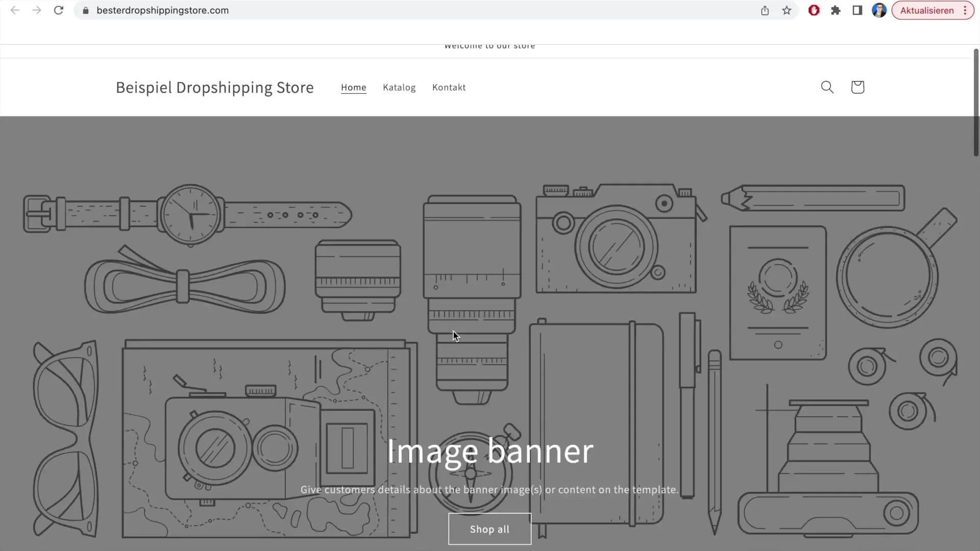Open the shopping cart icon

(x=857, y=87)
